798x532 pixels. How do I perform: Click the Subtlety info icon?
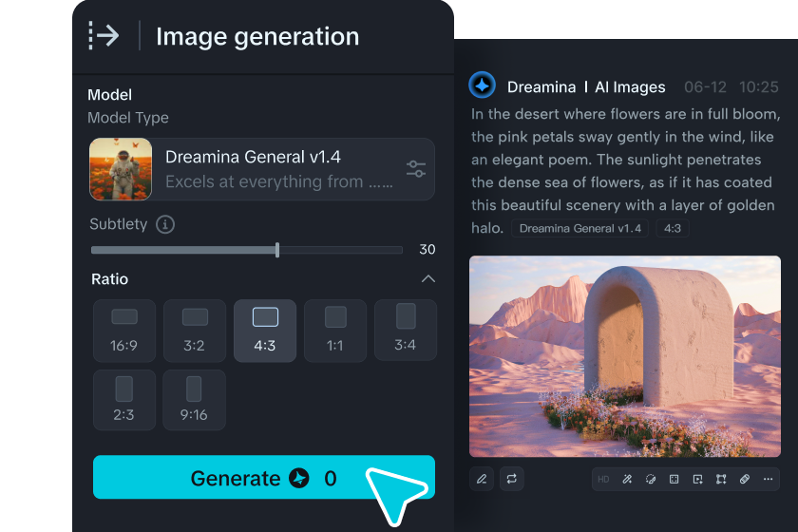click(x=165, y=224)
